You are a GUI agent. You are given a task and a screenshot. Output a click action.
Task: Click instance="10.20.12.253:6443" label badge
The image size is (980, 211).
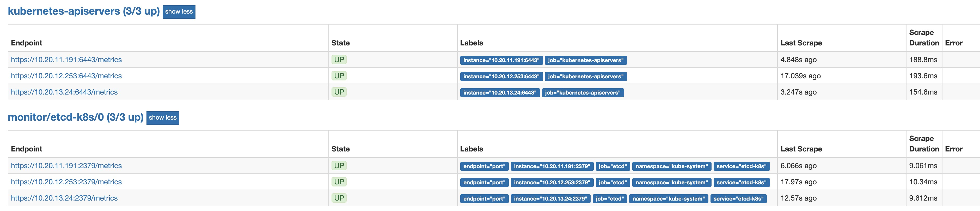point(501,77)
